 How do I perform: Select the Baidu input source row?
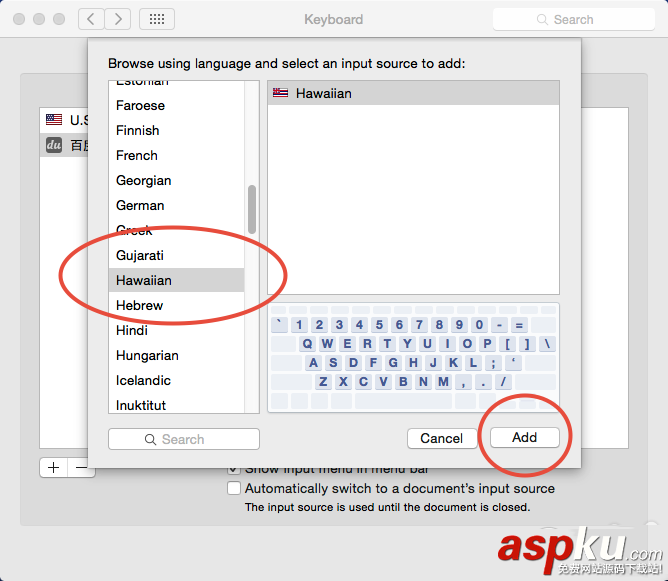[x=64, y=145]
